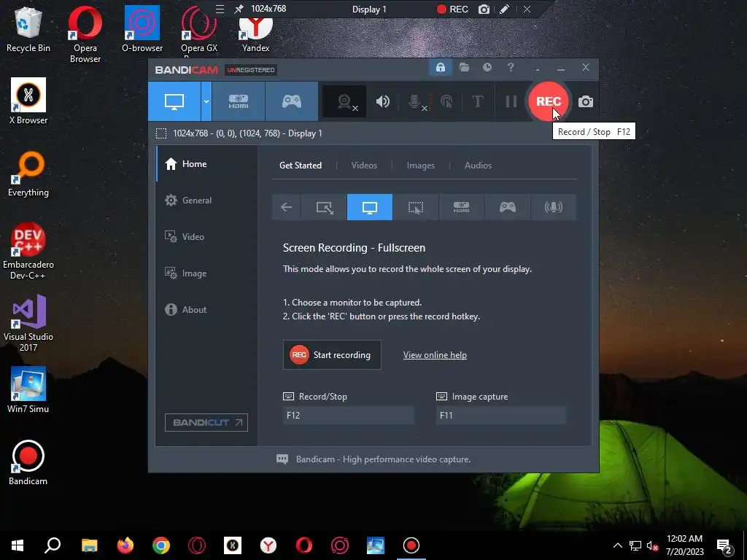Open notification center in taskbar
747x560 pixels.
724,545
